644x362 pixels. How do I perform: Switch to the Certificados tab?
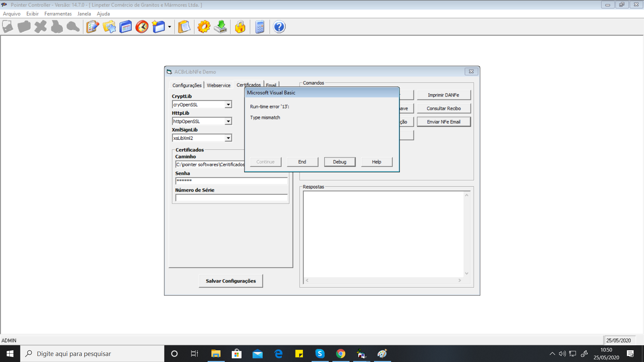click(x=249, y=84)
